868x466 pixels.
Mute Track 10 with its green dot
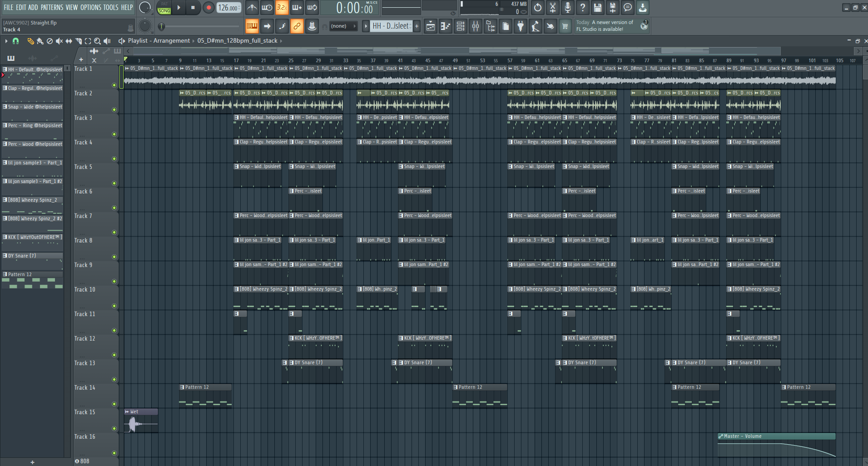pyautogui.click(x=114, y=306)
